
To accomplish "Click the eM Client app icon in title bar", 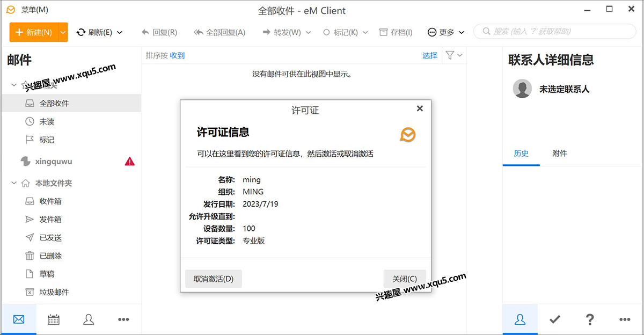I will point(11,10).
